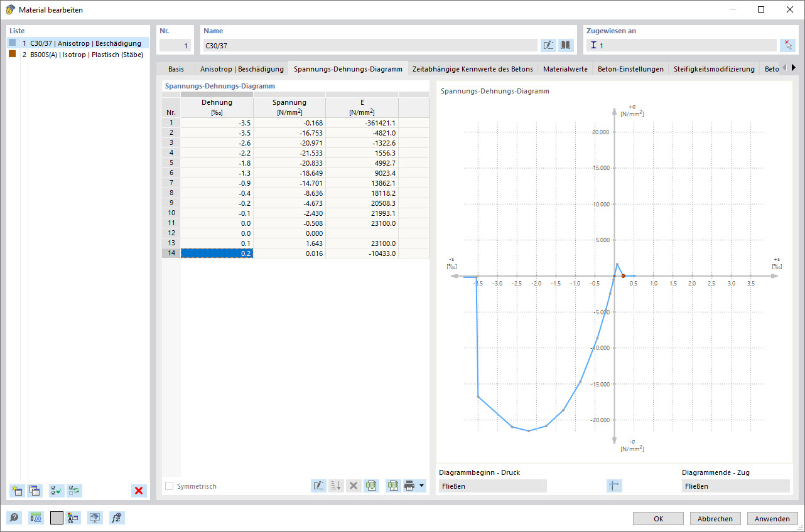Click the Anwenden button

click(x=772, y=519)
